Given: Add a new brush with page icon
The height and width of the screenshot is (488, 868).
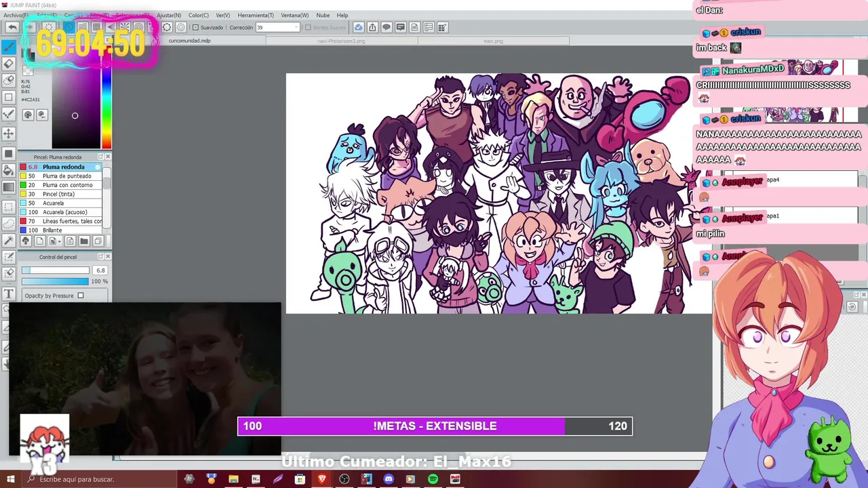Looking at the screenshot, I should 39,241.
